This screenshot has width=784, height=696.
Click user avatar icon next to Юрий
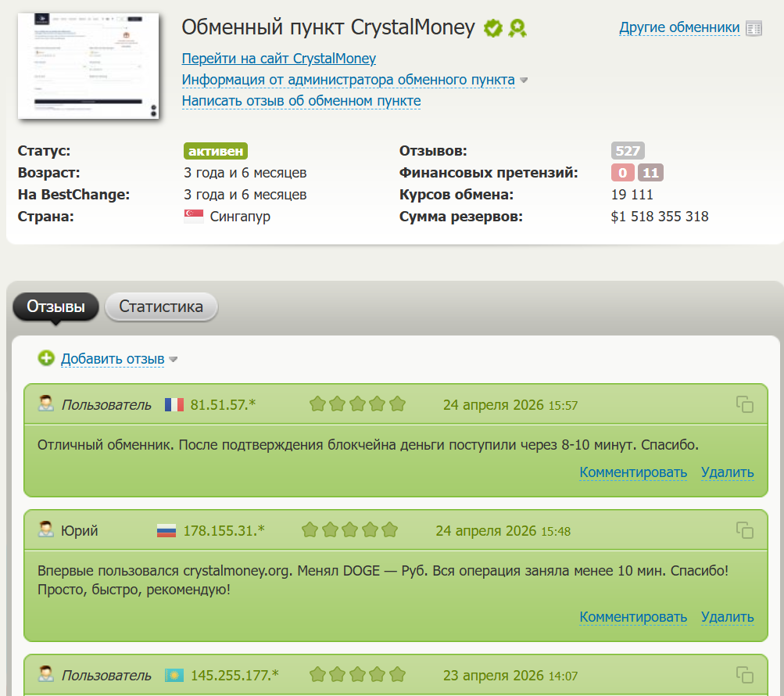coord(46,530)
